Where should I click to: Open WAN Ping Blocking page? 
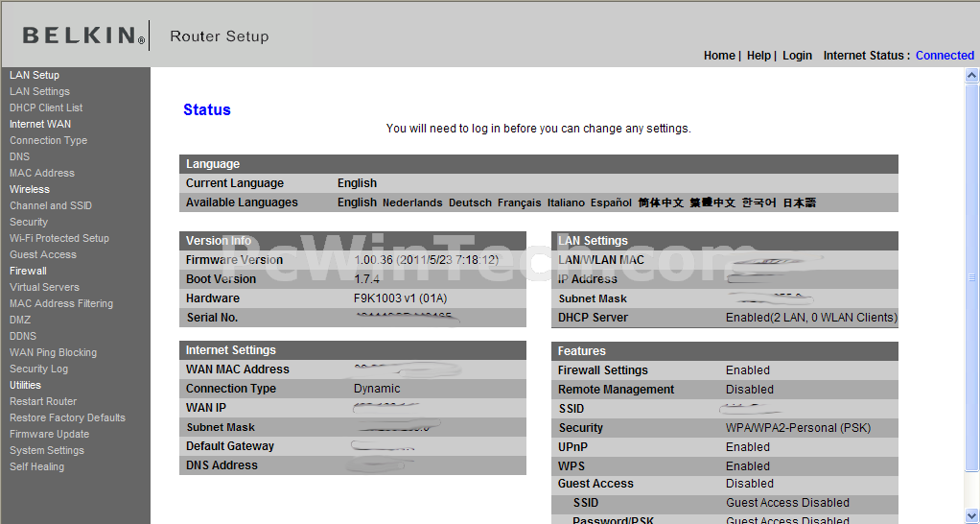pos(53,352)
